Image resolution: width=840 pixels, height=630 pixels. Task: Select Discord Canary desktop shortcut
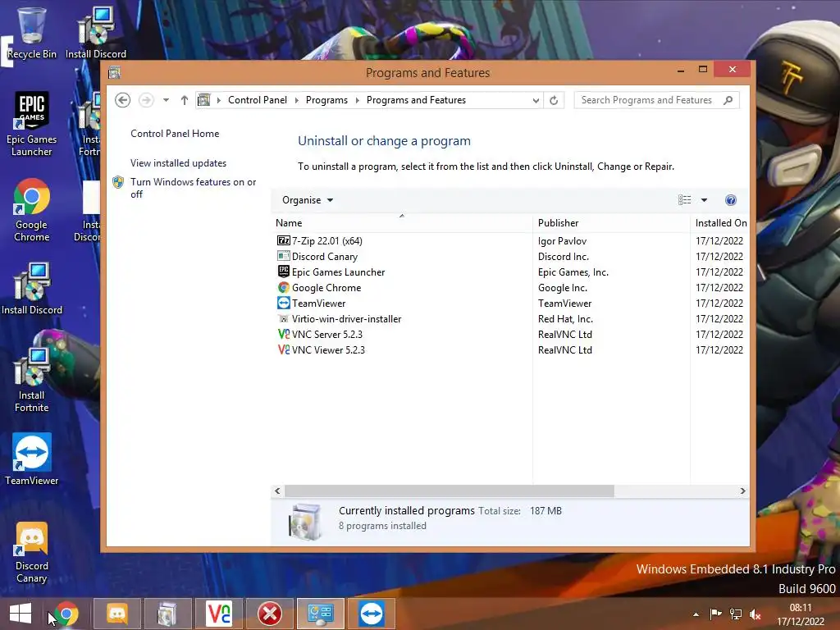tap(32, 552)
